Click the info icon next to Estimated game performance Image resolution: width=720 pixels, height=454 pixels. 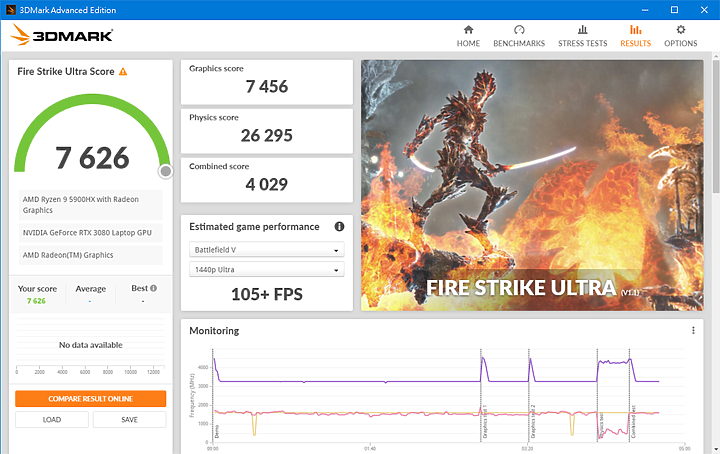339,226
